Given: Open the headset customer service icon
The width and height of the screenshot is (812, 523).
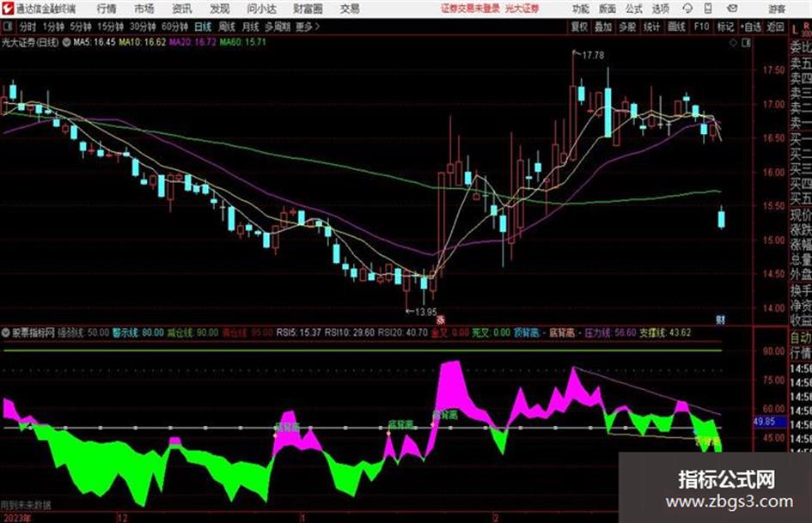Looking at the screenshot, I should (687, 9).
